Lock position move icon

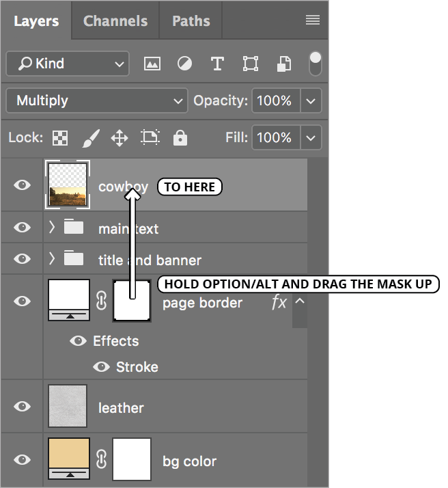click(x=120, y=138)
